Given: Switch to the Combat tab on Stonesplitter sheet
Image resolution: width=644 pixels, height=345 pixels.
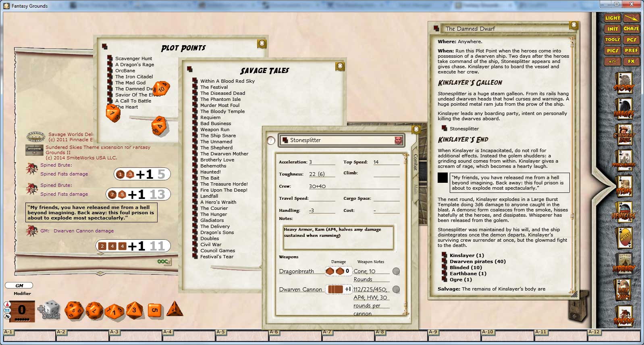Looking at the screenshot, I should click(x=415, y=161).
